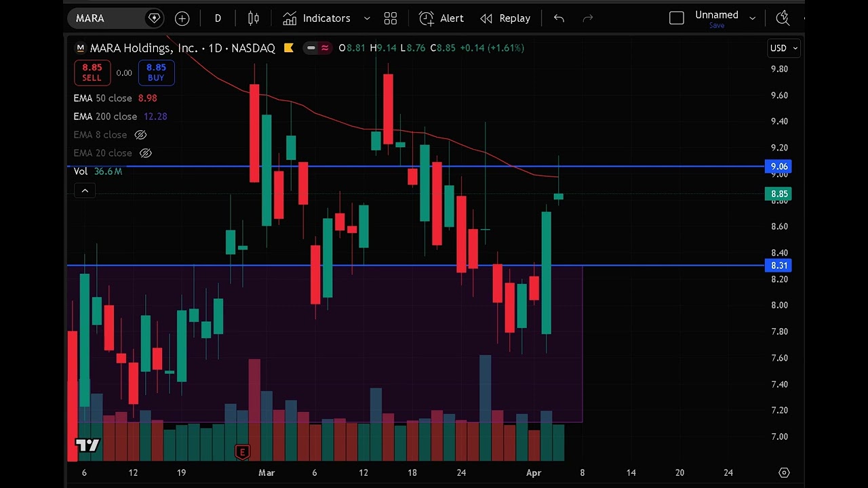Click the 8.31 horizontal line price label

(778, 266)
